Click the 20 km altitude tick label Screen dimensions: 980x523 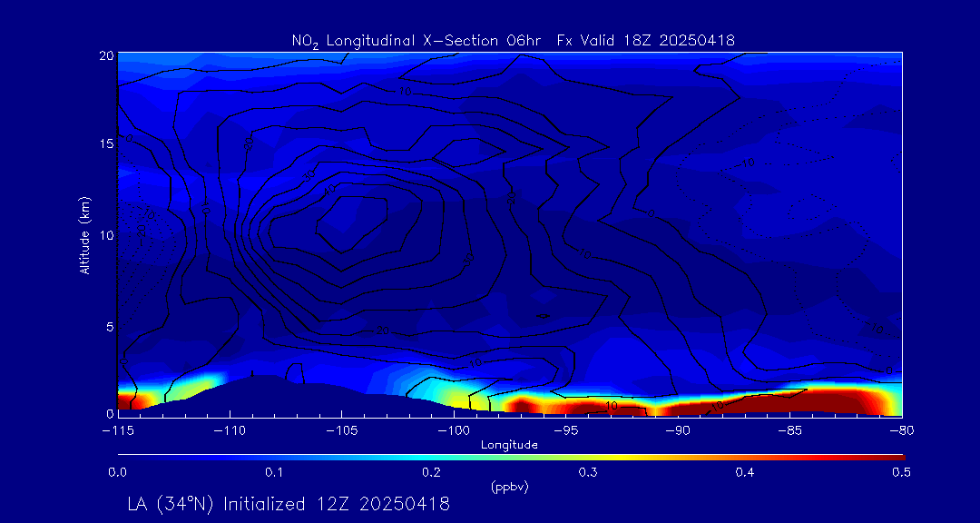coord(106,55)
